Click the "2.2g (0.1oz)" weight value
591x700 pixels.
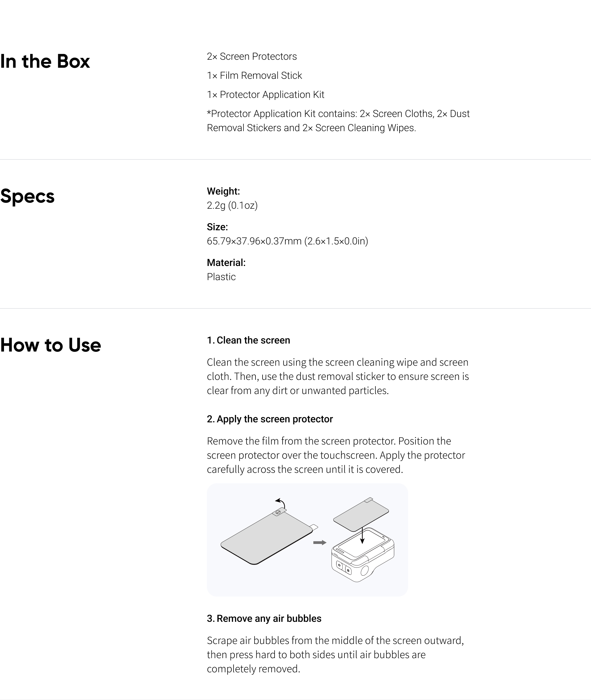click(x=232, y=205)
